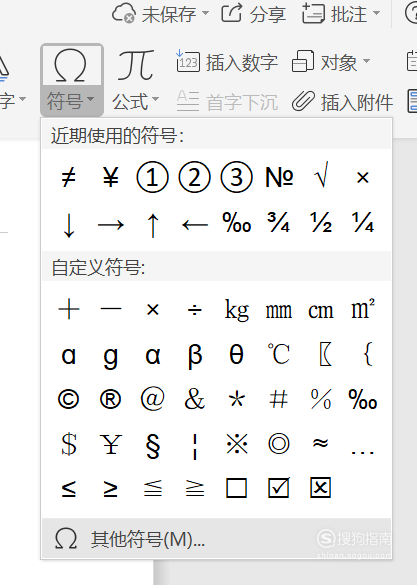Insert the ≥ greater-or-equal symbol
The image size is (417, 585).
[111, 489]
